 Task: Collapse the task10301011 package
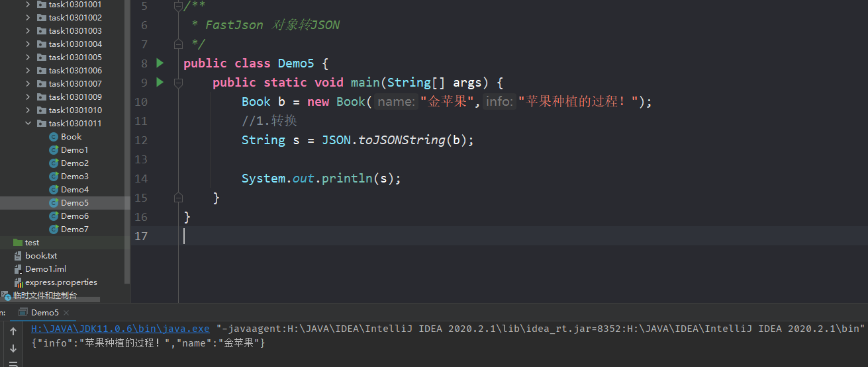tap(28, 124)
